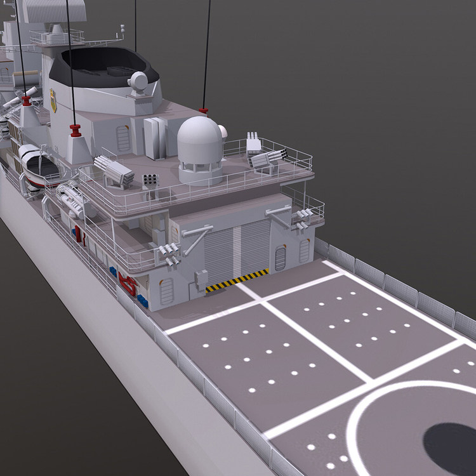Click the yellow-black hazard stripe
The image size is (476, 476).
(237, 281)
